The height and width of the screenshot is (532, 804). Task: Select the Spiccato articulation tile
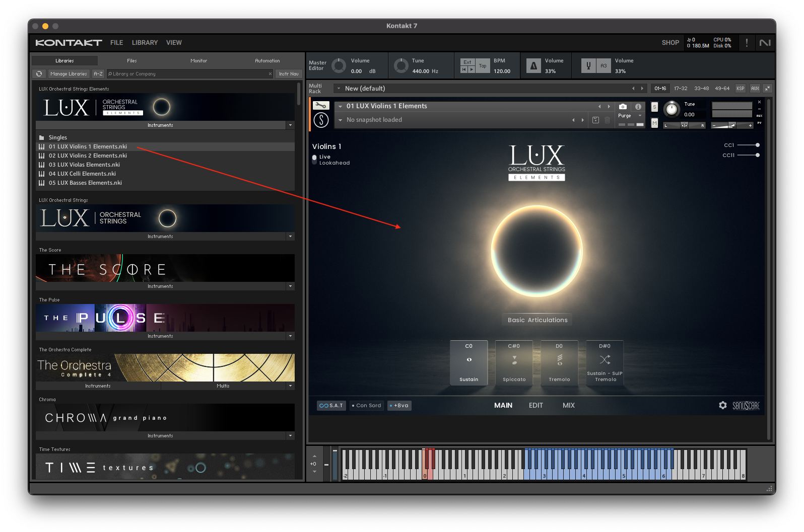(514, 363)
